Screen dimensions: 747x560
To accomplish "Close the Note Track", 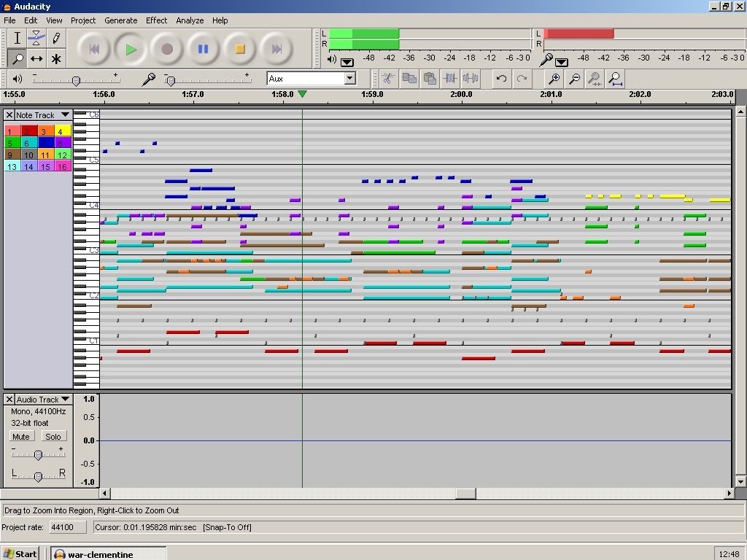I will click(9, 115).
